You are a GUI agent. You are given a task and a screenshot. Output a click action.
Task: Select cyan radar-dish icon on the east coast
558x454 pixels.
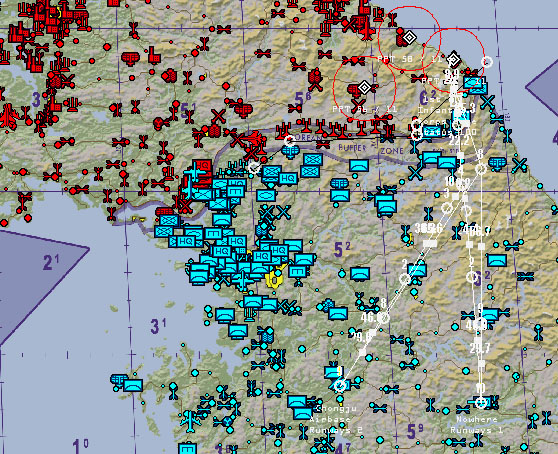tap(498, 163)
